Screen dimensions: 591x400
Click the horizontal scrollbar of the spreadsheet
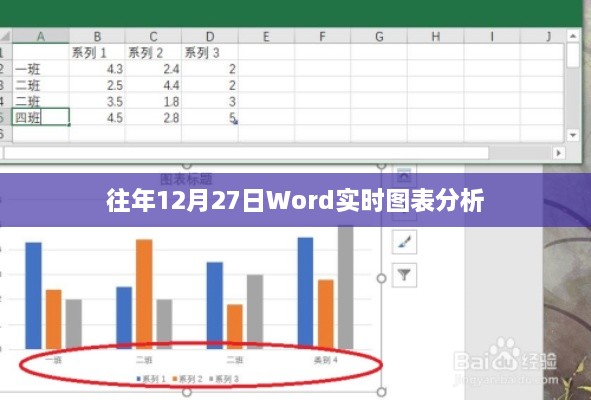click(x=246, y=153)
